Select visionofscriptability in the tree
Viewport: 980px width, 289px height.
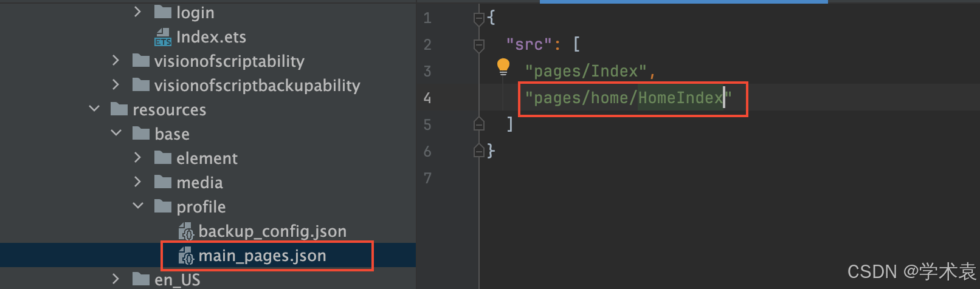click(229, 61)
